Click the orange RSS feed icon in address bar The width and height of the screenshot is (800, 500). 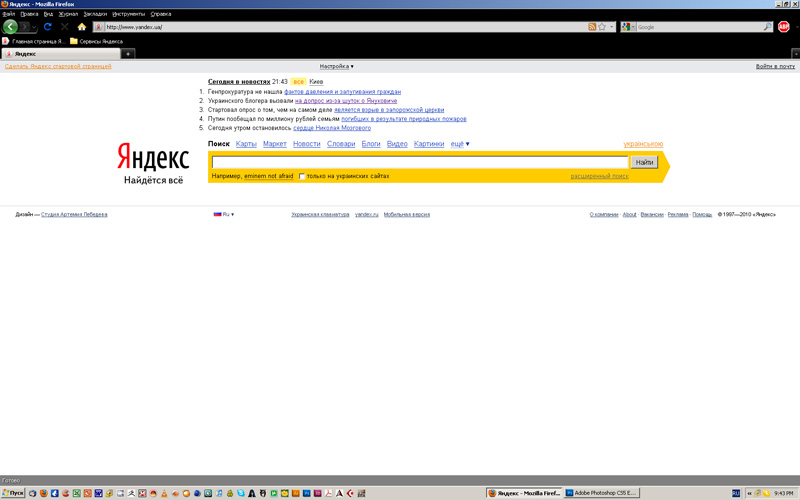592,27
